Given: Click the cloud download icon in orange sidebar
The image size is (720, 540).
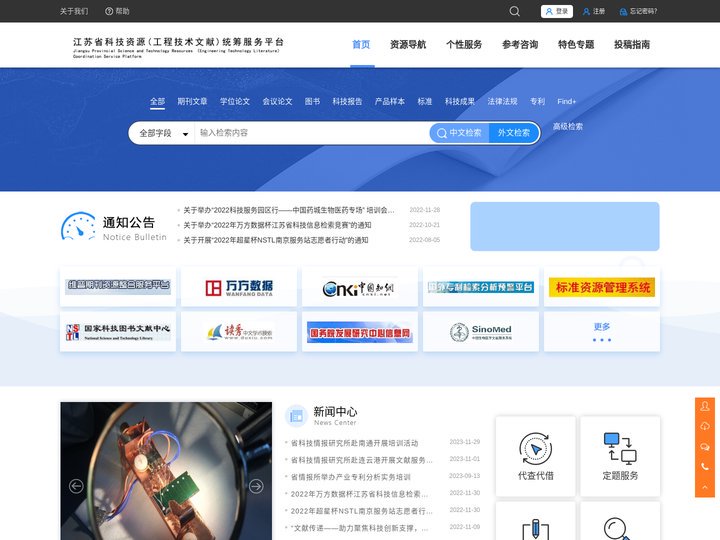Looking at the screenshot, I should coord(705,426).
